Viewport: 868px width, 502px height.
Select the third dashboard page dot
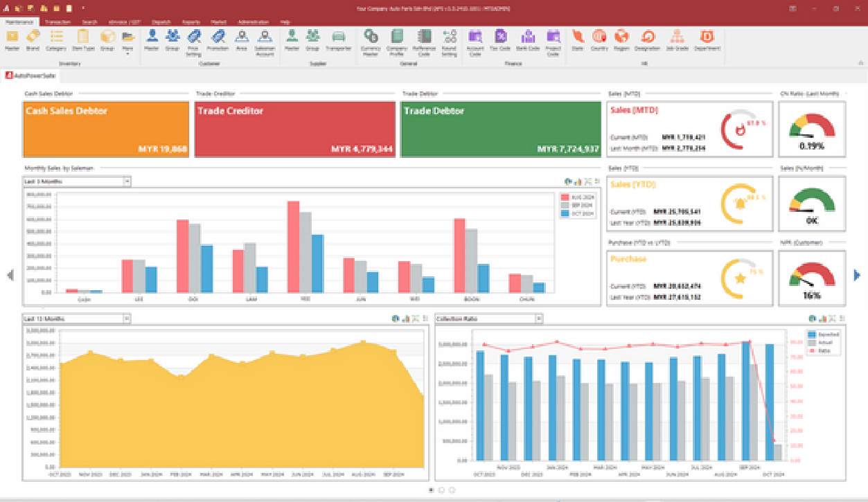tap(452, 490)
